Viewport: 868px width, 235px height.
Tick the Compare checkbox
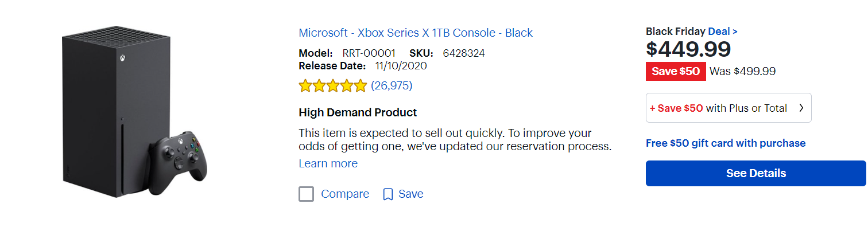pyautogui.click(x=307, y=194)
